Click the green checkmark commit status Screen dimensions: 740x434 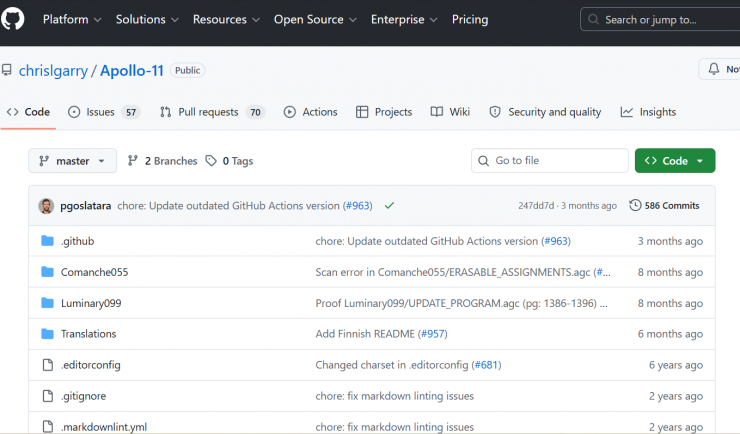[x=389, y=206]
